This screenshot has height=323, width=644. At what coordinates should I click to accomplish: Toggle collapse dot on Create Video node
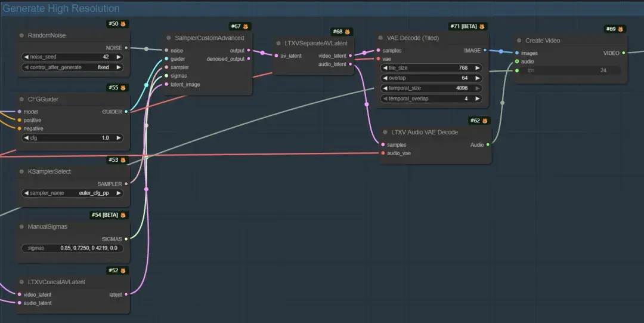coord(519,41)
